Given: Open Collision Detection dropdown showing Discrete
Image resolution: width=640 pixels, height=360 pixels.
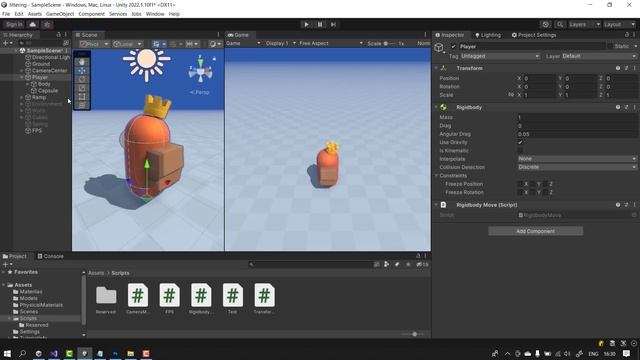Looking at the screenshot, I should coord(577,167).
